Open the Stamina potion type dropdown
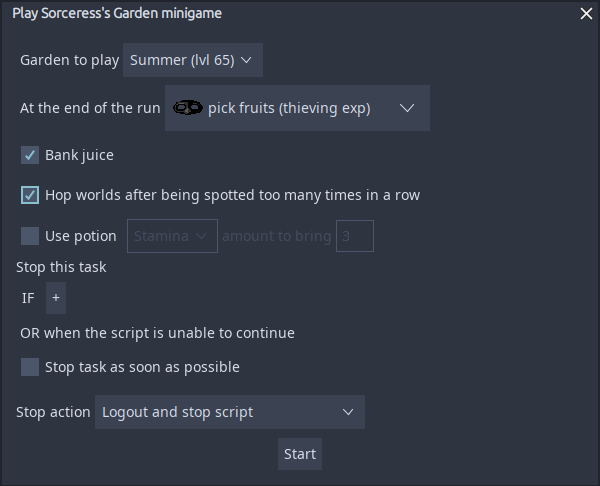The image size is (600, 486). [172, 236]
